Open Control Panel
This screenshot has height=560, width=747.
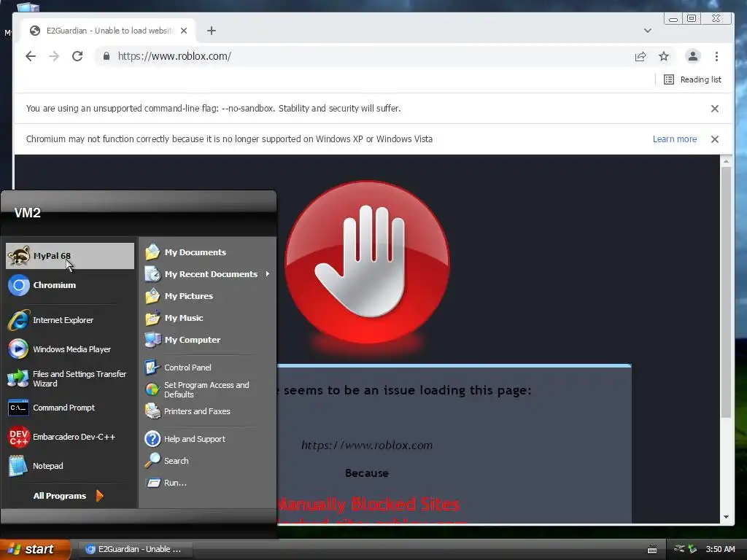(x=207, y=367)
